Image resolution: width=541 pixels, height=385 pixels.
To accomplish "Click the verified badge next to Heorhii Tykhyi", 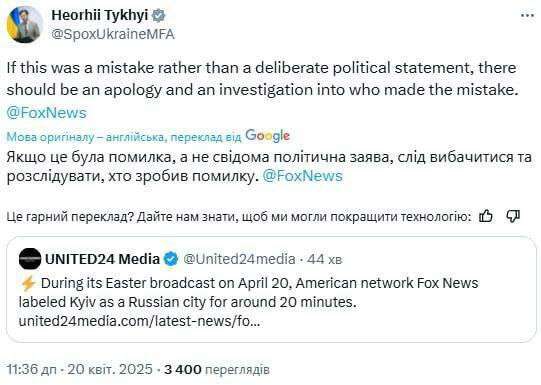I will pos(159,16).
